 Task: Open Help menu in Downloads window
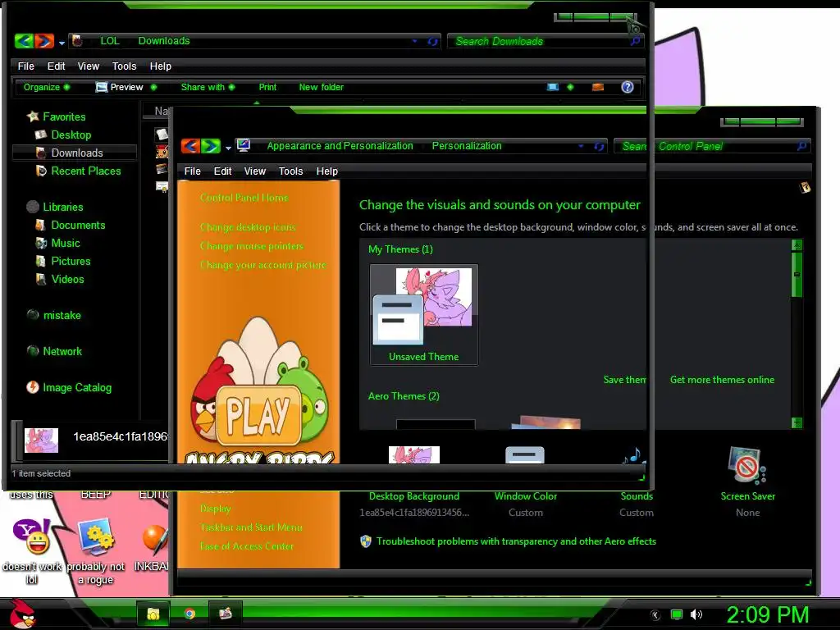point(160,66)
